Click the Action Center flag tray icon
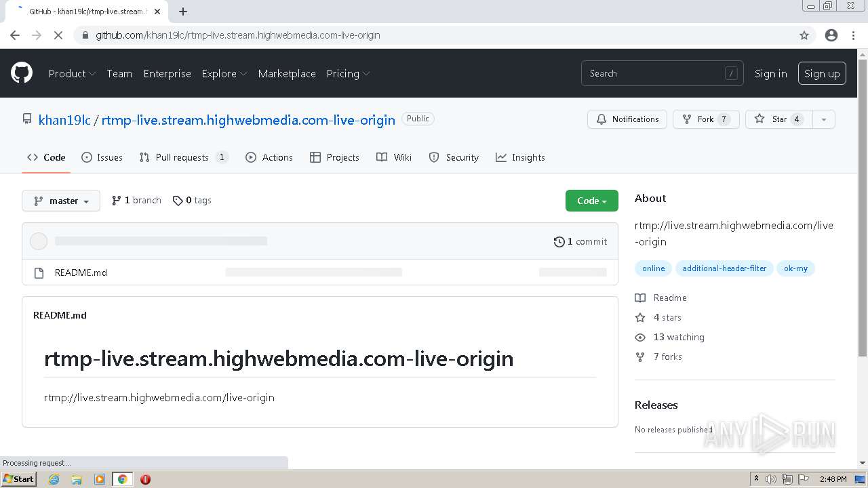 (x=803, y=479)
